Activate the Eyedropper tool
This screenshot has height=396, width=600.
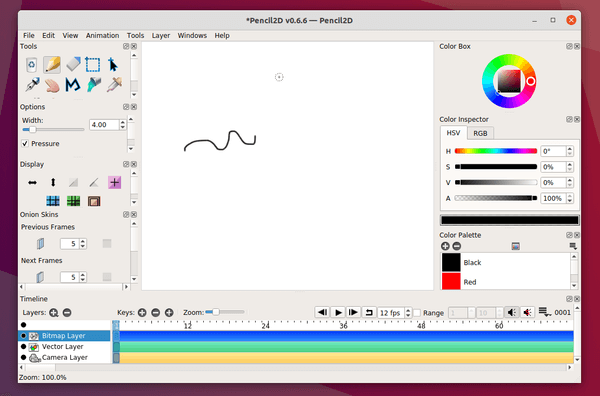pyautogui.click(x=114, y=85)
